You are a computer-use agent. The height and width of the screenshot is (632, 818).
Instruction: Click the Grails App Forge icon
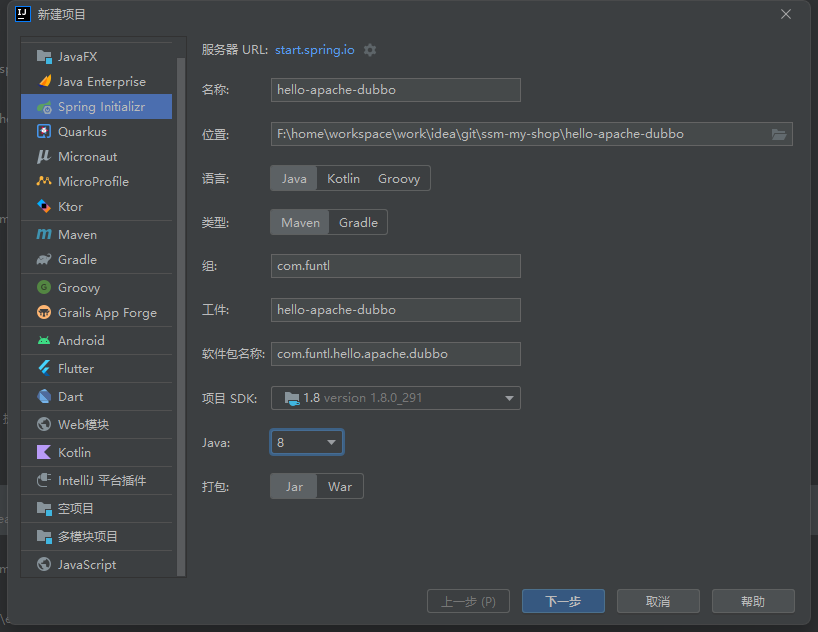(x=44, y=312)
